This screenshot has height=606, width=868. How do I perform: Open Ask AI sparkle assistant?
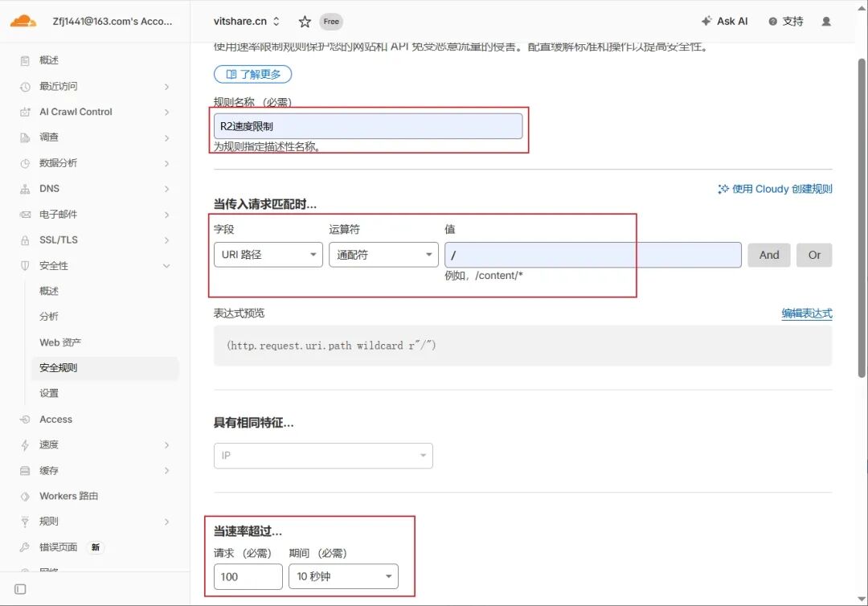tap(724, 21)
